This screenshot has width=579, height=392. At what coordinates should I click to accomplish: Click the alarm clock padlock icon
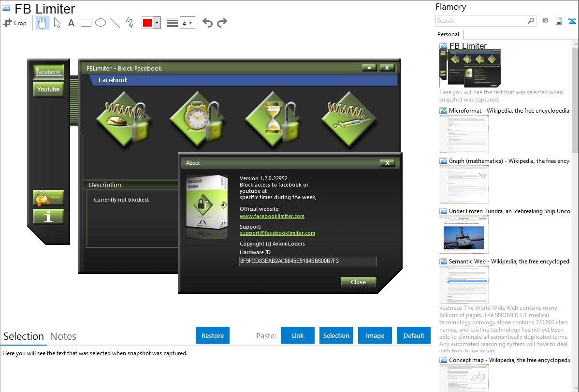(x=199, y=120)
